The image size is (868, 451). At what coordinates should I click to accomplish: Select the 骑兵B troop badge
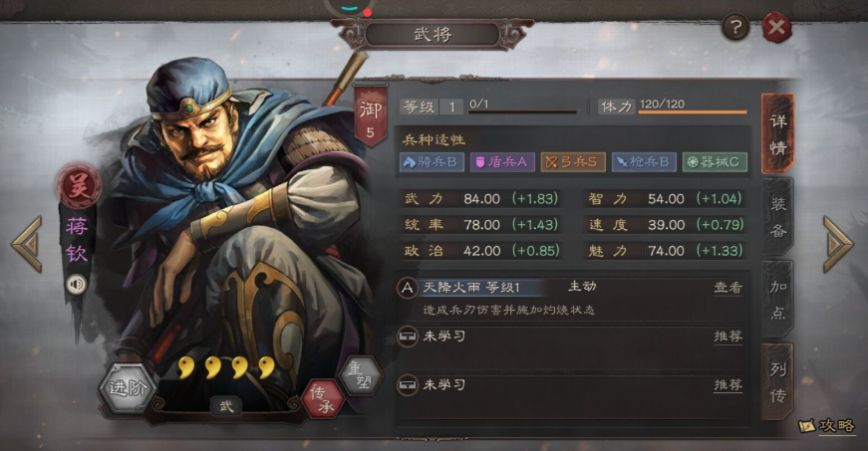click(x=432, y=162)
